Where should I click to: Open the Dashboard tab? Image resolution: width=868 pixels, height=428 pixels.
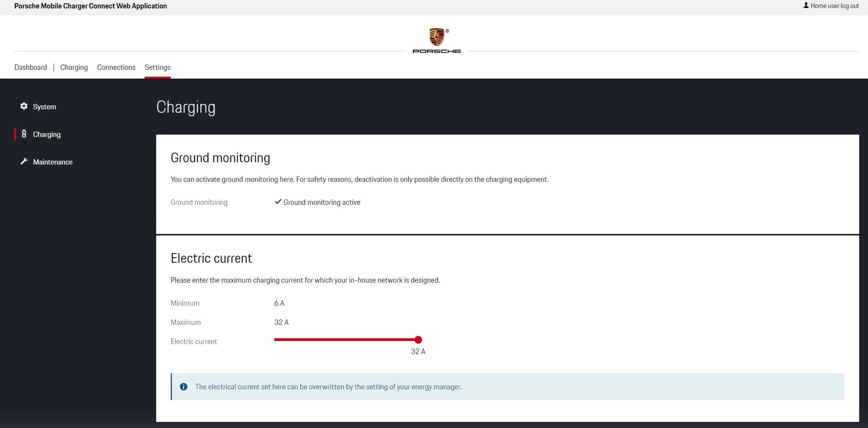coord(31,67)
